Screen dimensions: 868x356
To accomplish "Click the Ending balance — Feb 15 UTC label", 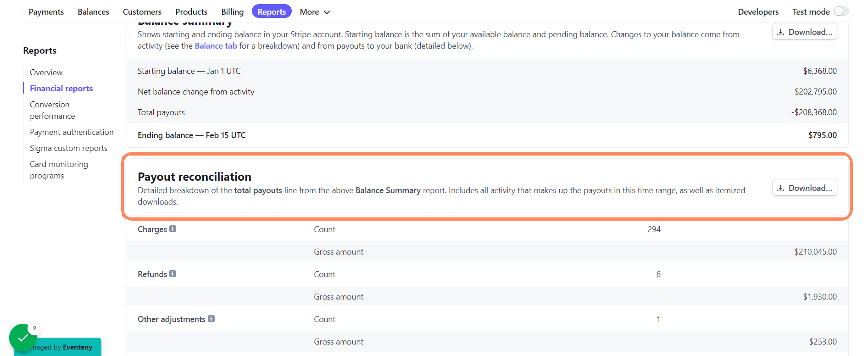I will coord(192,135).
